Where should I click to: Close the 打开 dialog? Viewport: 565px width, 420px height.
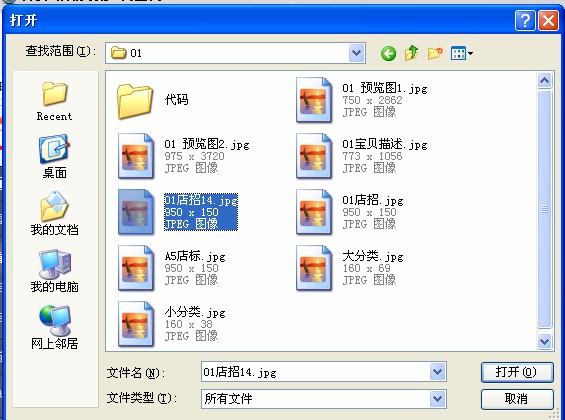click(548, 21)
